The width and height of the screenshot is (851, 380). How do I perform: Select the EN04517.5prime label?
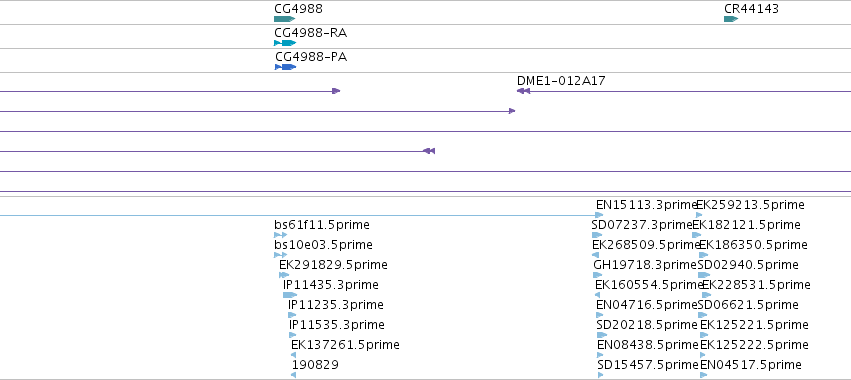click(x=751, y=365)
